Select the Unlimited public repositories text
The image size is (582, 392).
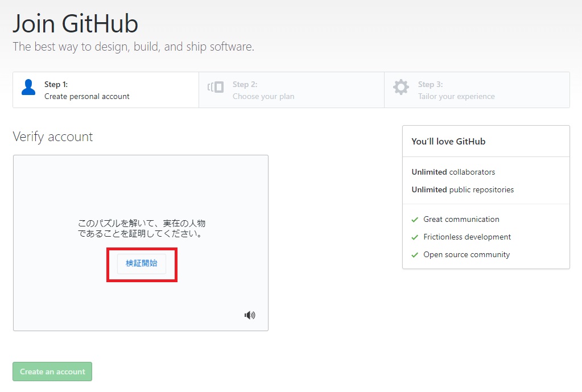click(463, 189)
